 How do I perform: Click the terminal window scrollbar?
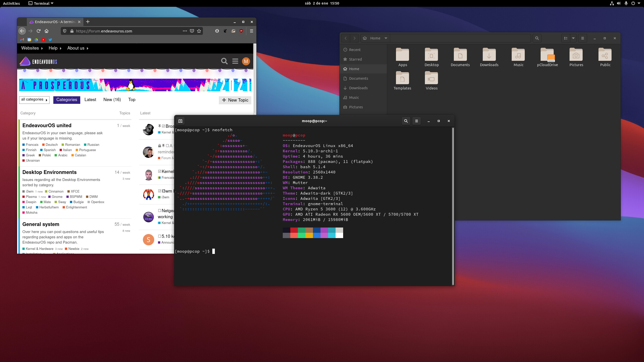(x=453, y=206)
